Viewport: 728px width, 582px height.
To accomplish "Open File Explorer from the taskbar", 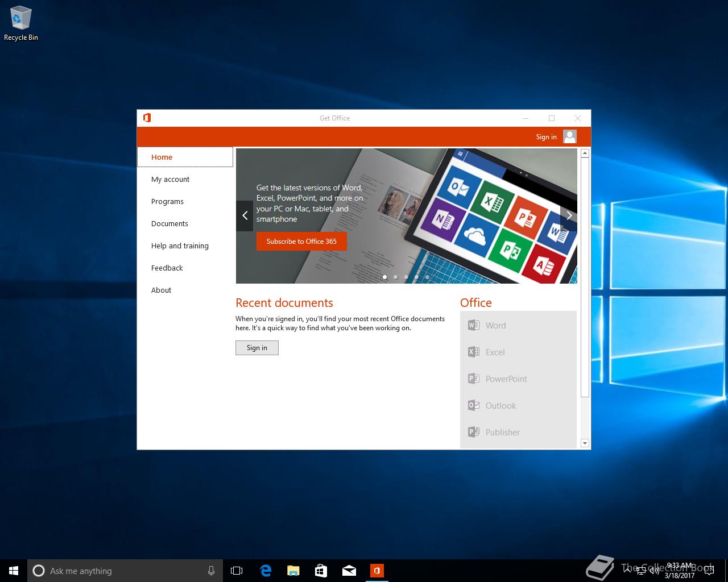I will pyautogui.click(x=293, y=571).
